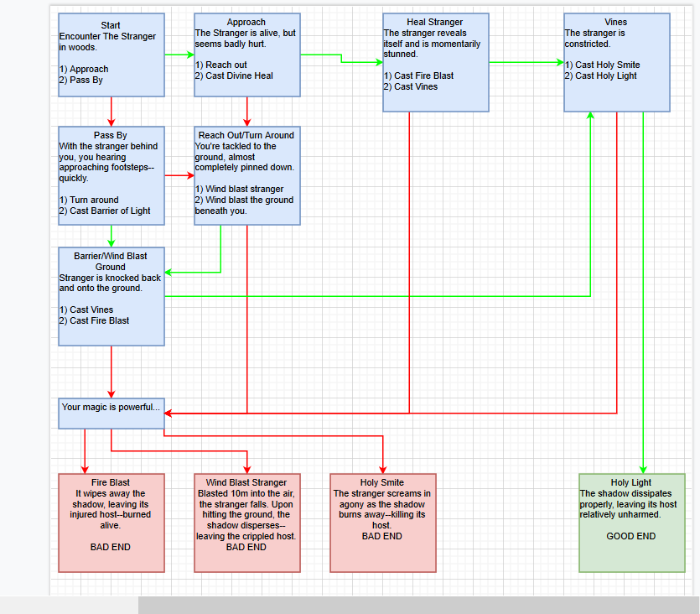Click the horizontal scrollbar at bottom

(x=419, y=605)
